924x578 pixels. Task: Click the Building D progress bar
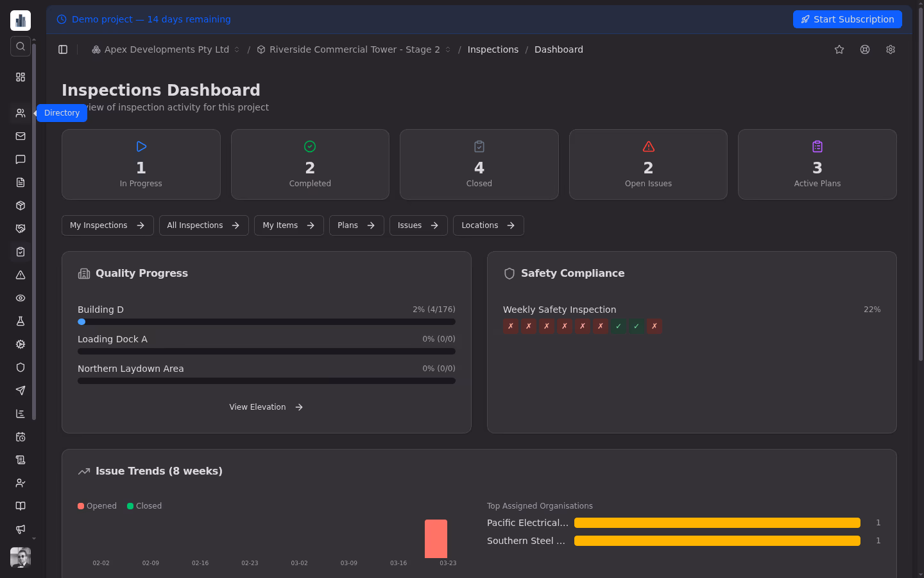(x=266, y=322)
